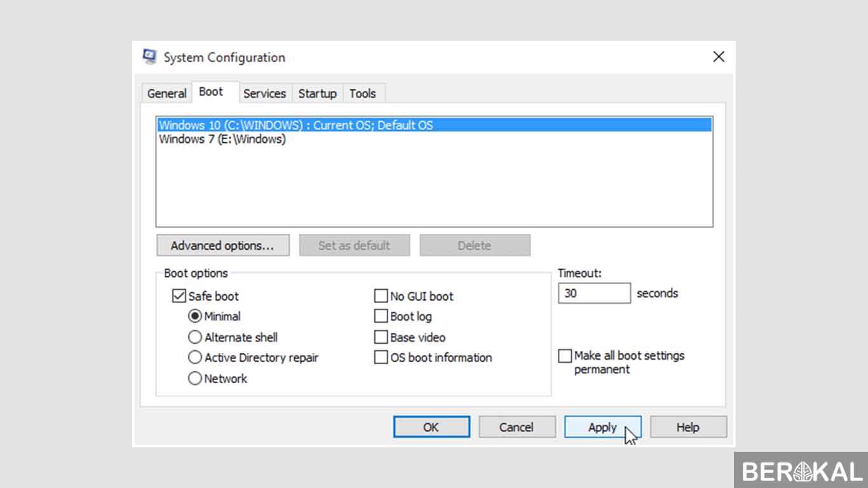Image resolution: width=868 pixels, height=488 pixels.
Task: Select the Windows 10 boot entry
Action: pos(434,125)
